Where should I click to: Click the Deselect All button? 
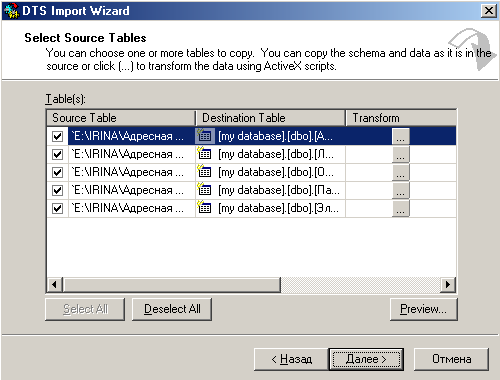click(172, 309)
